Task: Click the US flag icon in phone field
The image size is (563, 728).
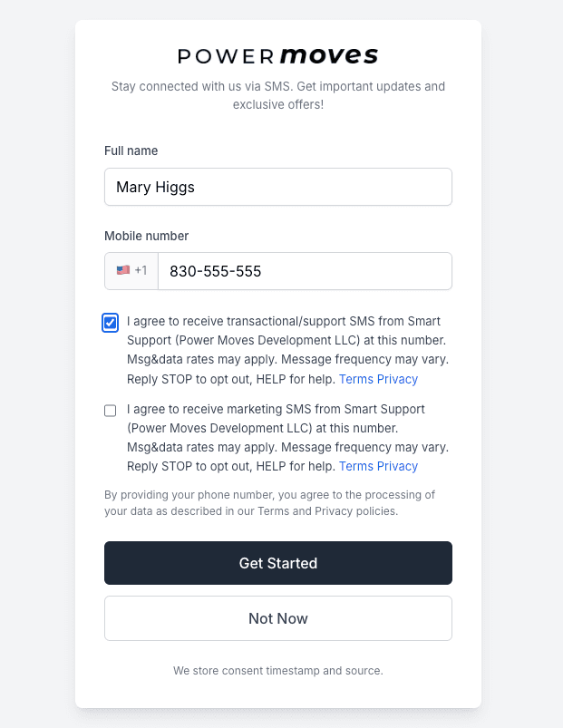Action: (x=123, y=270)
